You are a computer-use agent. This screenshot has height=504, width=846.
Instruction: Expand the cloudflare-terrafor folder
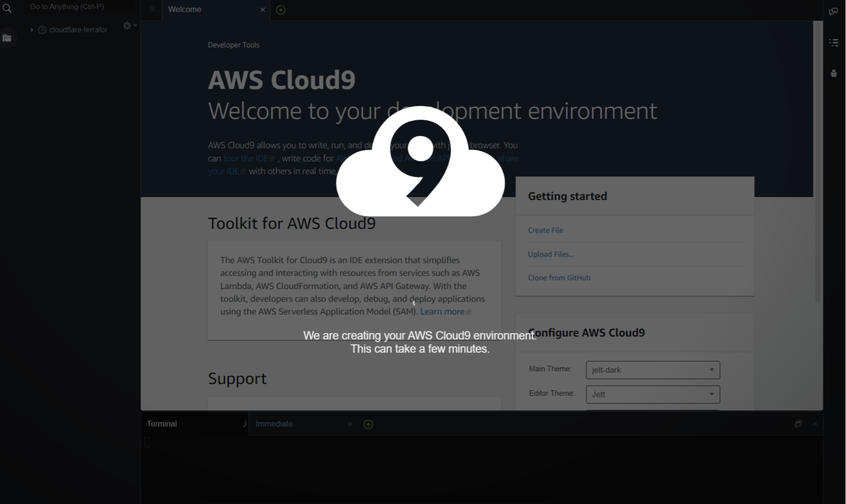click(x=32, y=30)
